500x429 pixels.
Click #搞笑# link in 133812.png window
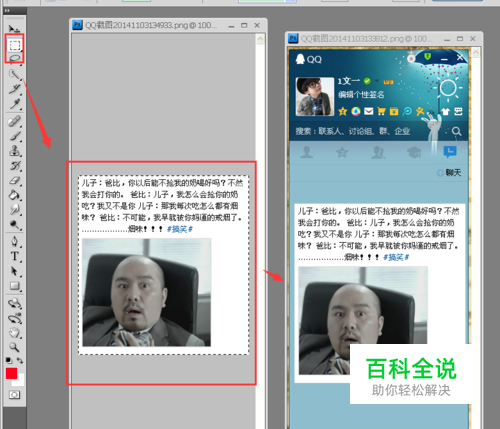(x=396, y=257)
